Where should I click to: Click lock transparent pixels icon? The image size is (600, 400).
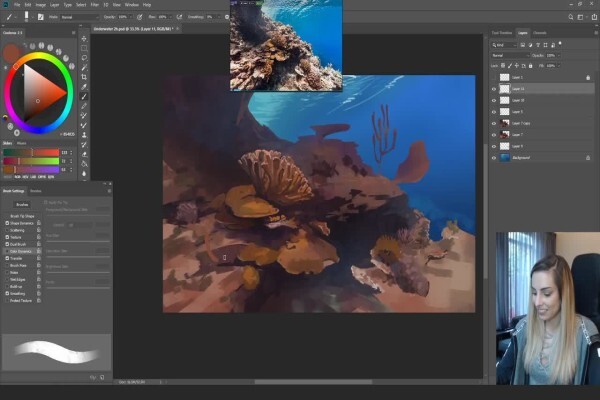point(503,66)
